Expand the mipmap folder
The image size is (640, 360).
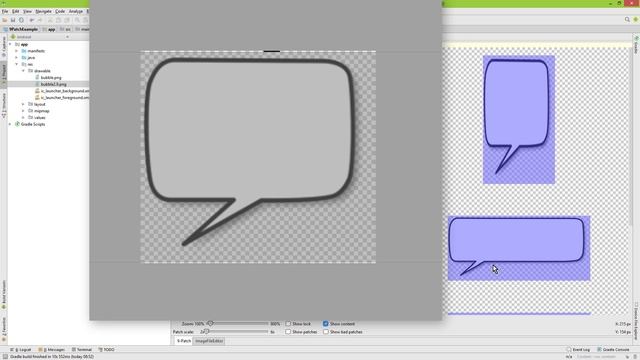click(23, 111)
